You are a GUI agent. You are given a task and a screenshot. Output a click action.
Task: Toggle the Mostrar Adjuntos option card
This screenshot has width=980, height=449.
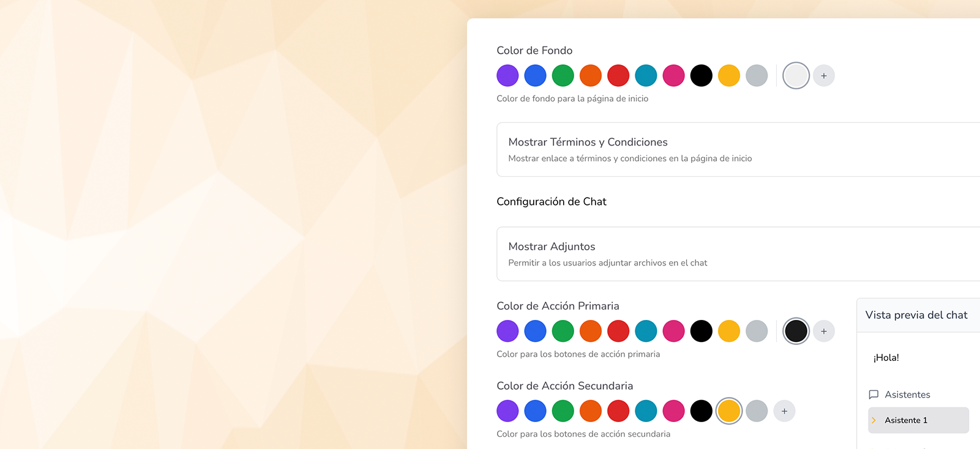tap(738, 254)
